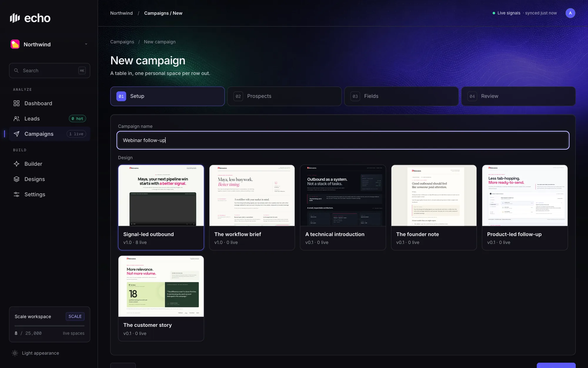The height and width of the screenshot is (368, 588).
Task: Open the user avatar 'A' menu
Action: coord(570,13)
